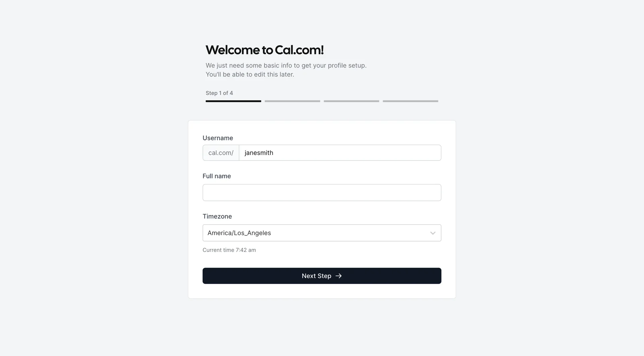
Task: Click the arrow icon inside Next Step
Action: 338,276
